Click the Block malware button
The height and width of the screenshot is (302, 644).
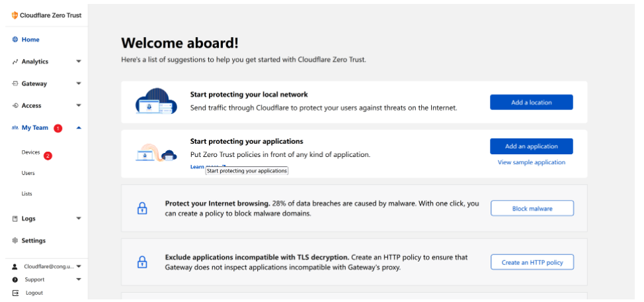pos(532,209)
